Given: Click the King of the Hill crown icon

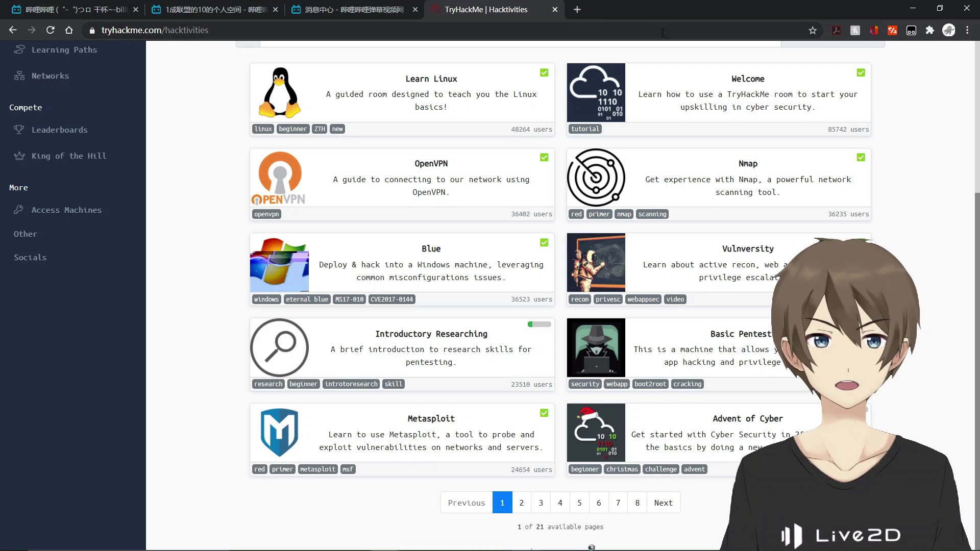Looking at the screenshot, I should [x=19, y=156].
